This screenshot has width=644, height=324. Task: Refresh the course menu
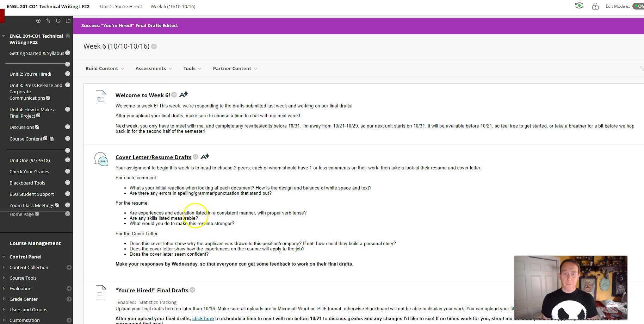pyautogui.click(x=58, y=21)
